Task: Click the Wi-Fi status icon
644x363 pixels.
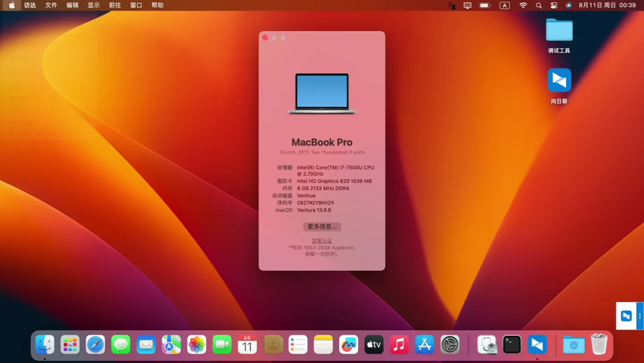Action: coord(522,5)
